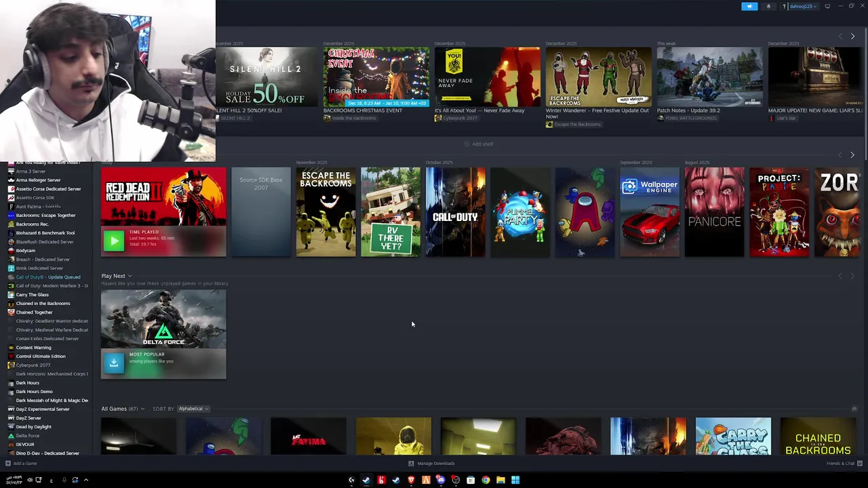Screen dimensions: 868x488
Task: Expand the All Games shelf dropdown
Action: point(142,409)
